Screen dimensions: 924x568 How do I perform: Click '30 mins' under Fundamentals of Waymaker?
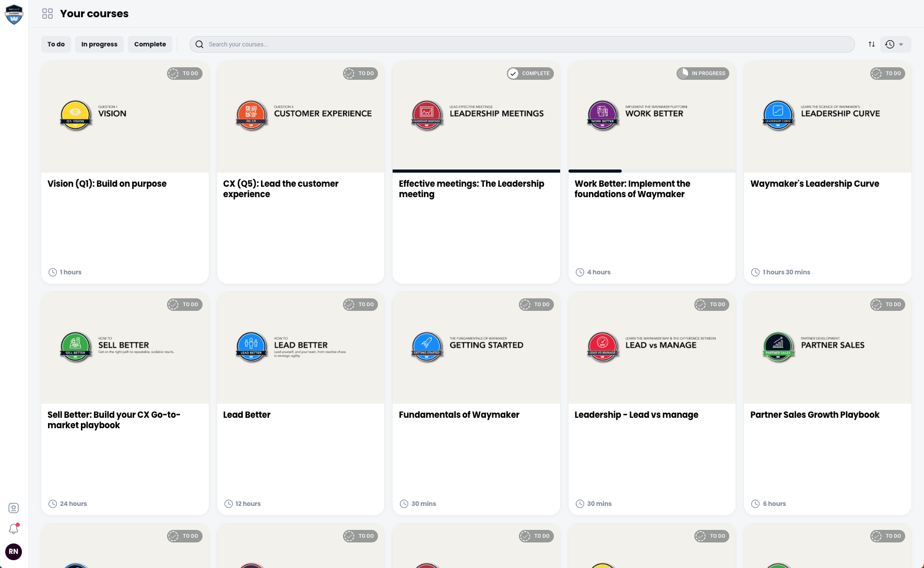[424, 504]
